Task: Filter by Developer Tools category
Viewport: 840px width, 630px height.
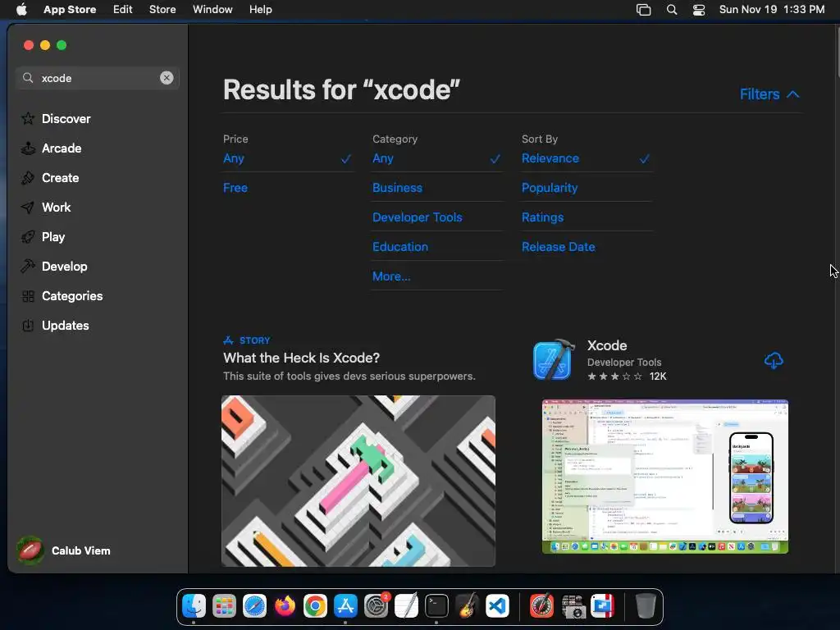Action: 418,217
